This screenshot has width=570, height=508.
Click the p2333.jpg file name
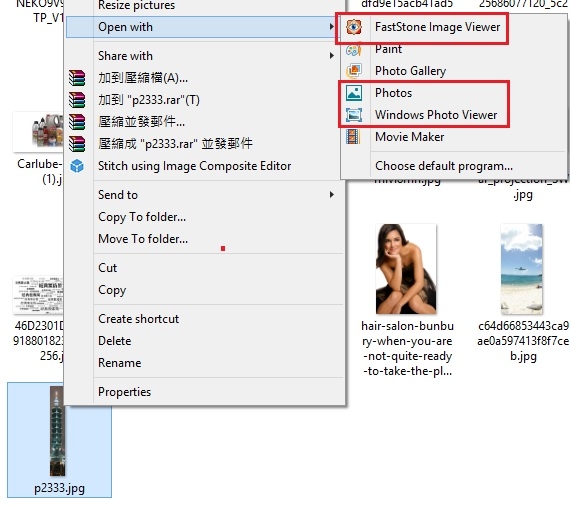tap(59, 488)
